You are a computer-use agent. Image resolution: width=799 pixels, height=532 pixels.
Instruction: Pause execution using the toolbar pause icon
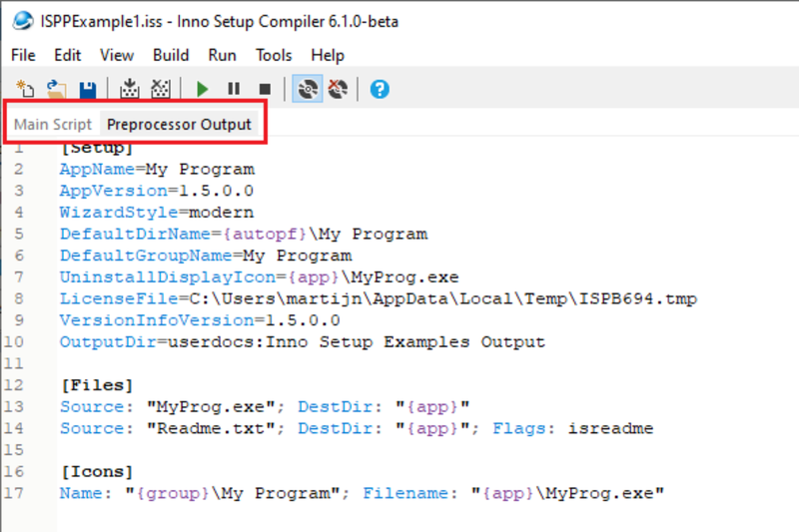234,89
